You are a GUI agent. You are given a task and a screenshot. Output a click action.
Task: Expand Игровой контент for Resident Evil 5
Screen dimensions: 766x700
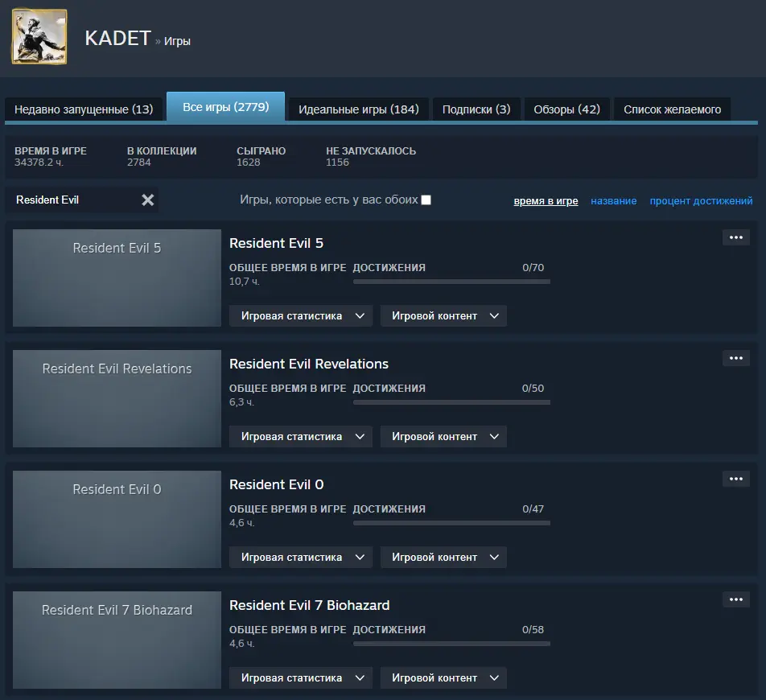443,315
